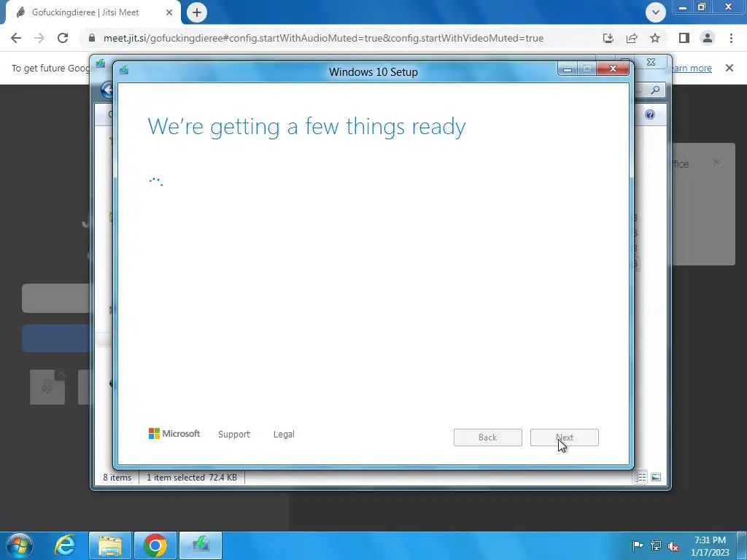Close the Windows 10 Setup window
The width and height of the screenshot is (747, 560).
point(613,69)
